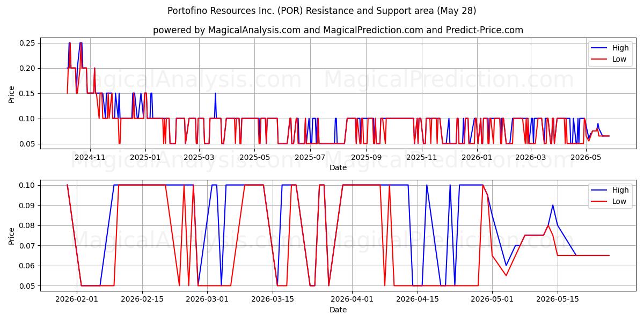
Task: Click the '2025-09' date label on top chart
Action: point(367,157)
